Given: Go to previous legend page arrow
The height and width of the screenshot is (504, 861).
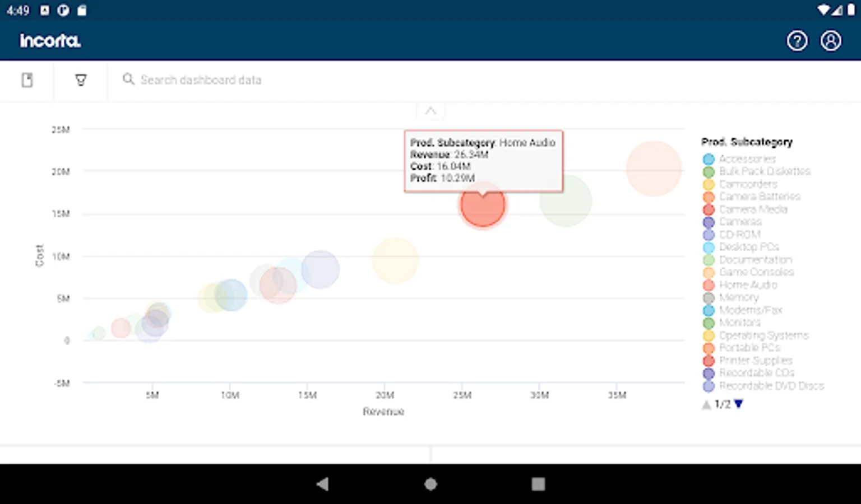Looking at the screenshot, I should 706,404.
